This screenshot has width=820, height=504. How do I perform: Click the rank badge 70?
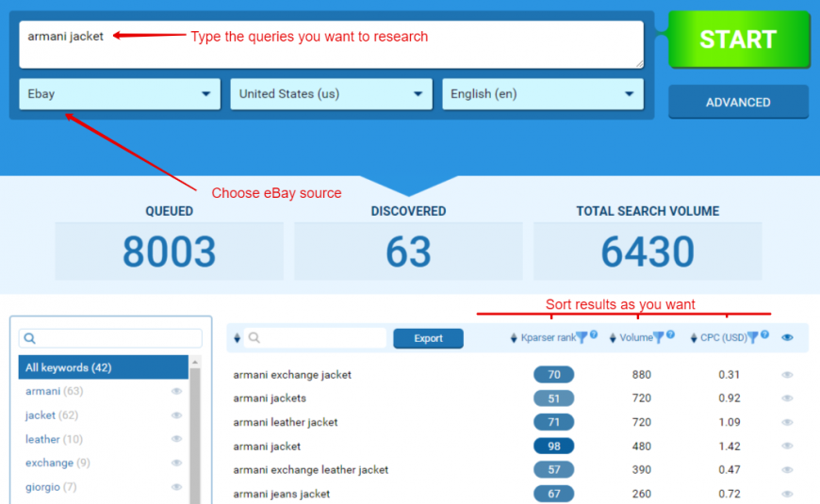[x=554, y=374]
